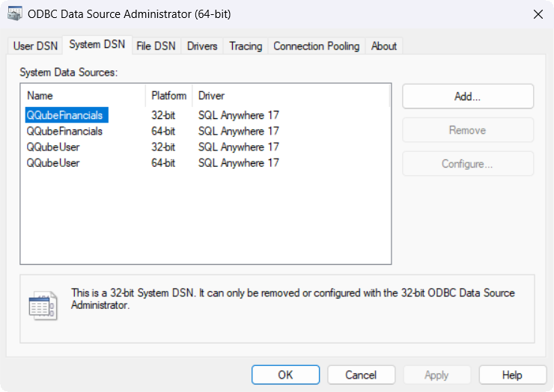554x392 pixels.
Task: Select the 64-bit QQubeFinancials entry
Action: pyautogui.click(x=64, y=131)
